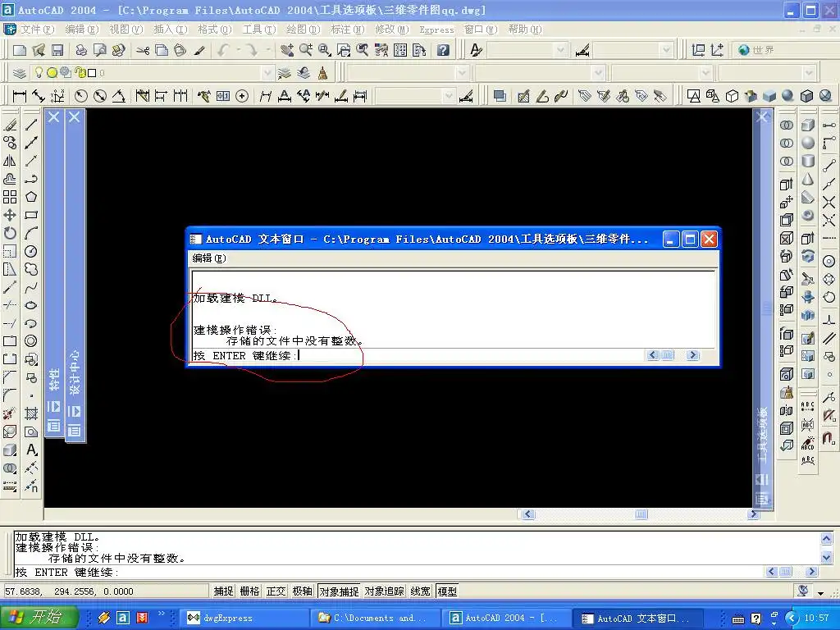
Task: Open the 格式(O) menu
Action: tap(214, 30)
